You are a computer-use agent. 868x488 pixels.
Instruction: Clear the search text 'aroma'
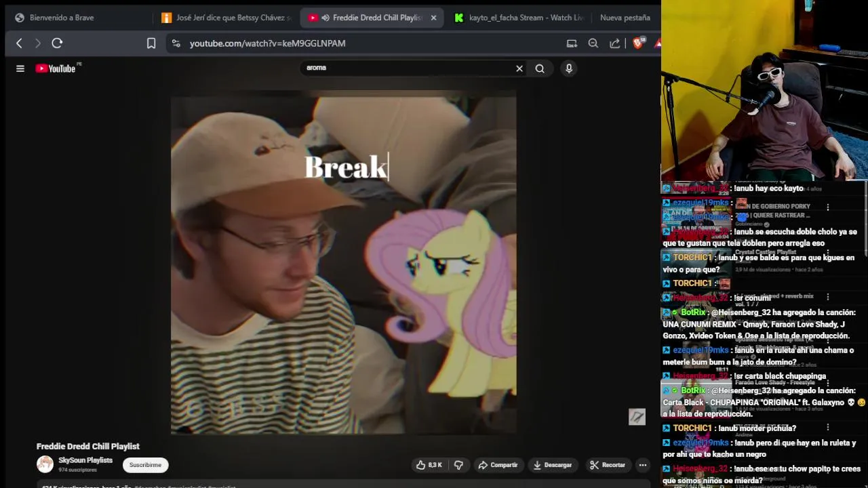pos(519,68)
